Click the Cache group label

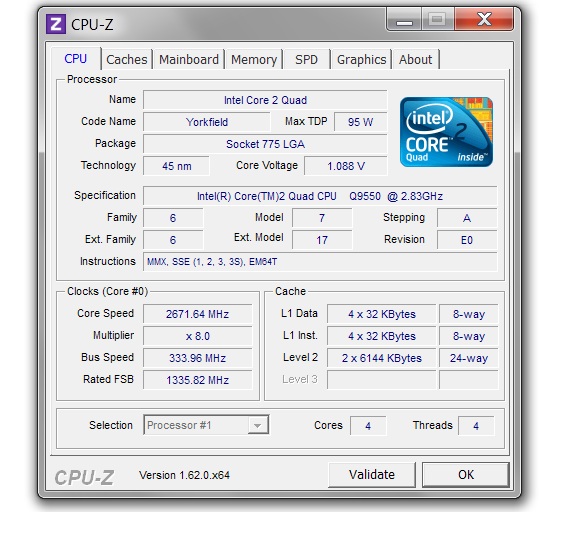(x=290, y=291)
